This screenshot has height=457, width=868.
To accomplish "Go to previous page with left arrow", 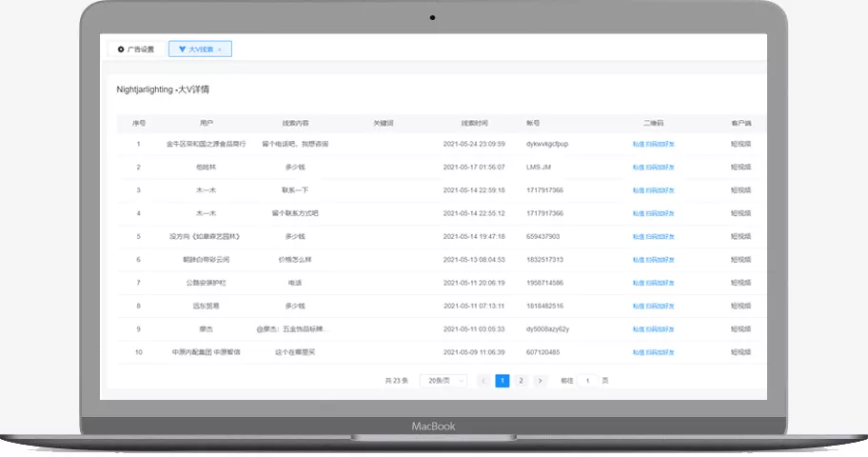I will [x=483, y=381].
